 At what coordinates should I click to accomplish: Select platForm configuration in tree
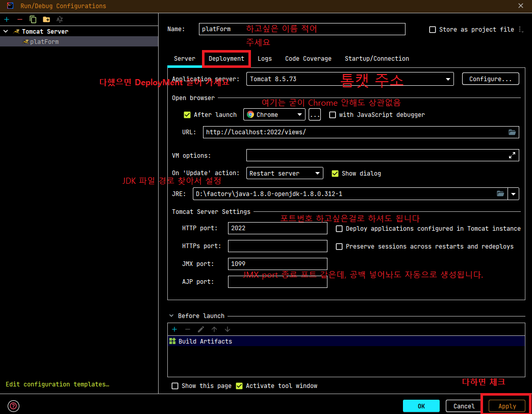click(79, 41)
